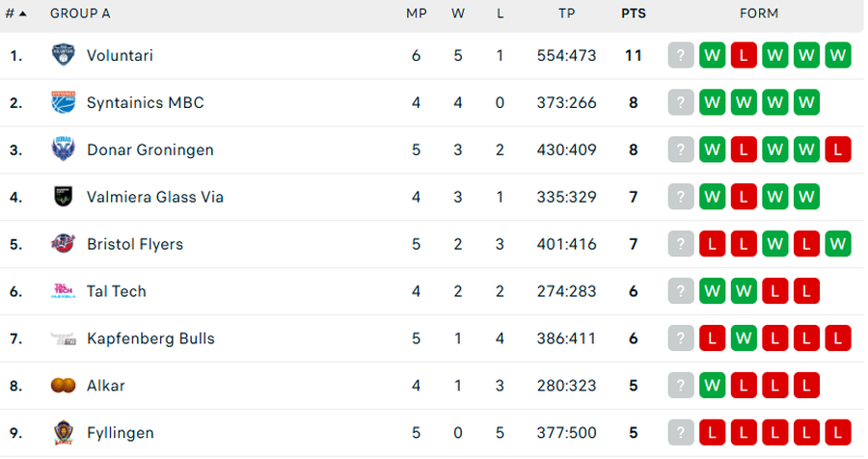Click the Tal Tech team logo
Image resolution: width=868 pixels, height=459 pixels.
(63, 291)
